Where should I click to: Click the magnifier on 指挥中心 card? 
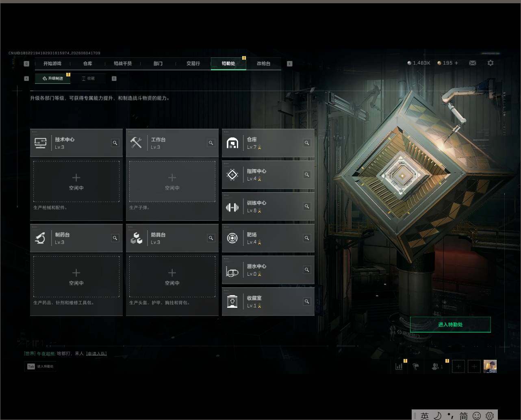click(307, 174)
